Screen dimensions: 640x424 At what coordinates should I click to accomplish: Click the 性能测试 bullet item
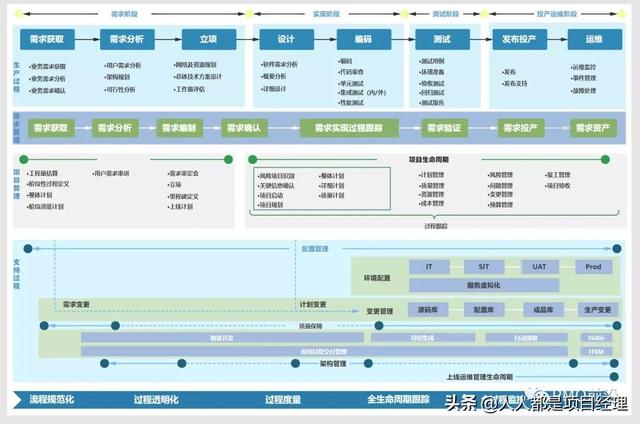tap(351, 103)
